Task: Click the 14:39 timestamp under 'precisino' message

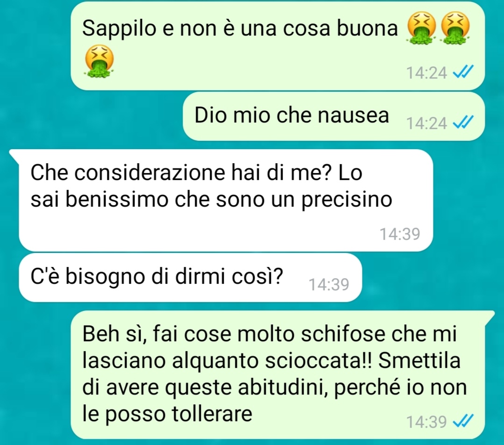Action: (400, 234)
